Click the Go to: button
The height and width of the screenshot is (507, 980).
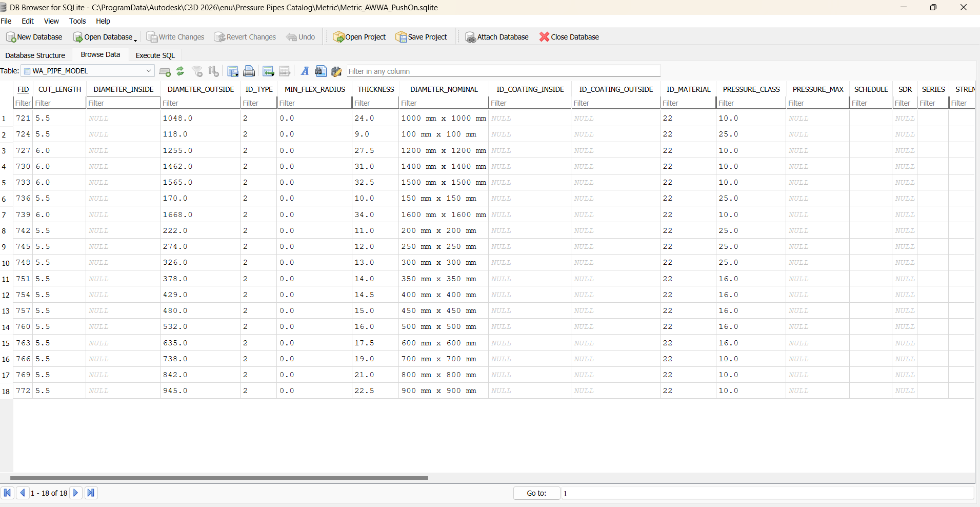pos(536,493)
